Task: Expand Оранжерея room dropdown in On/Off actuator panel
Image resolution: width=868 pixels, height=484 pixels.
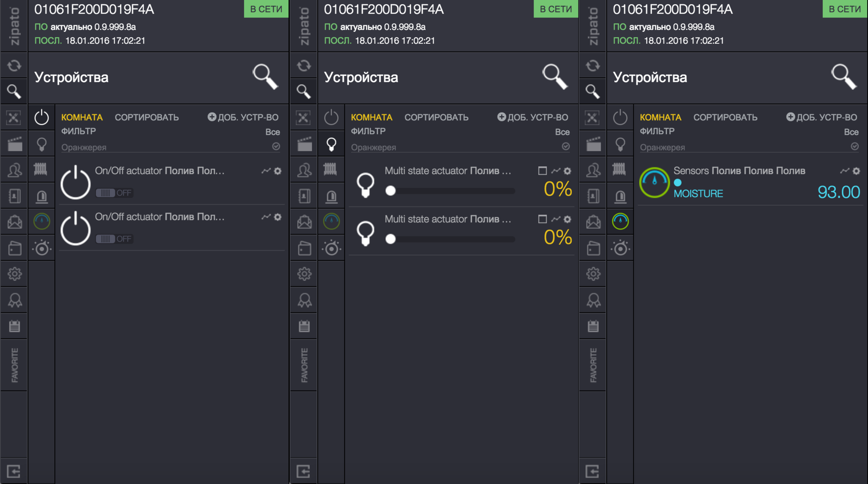Action: coord(276,146)
